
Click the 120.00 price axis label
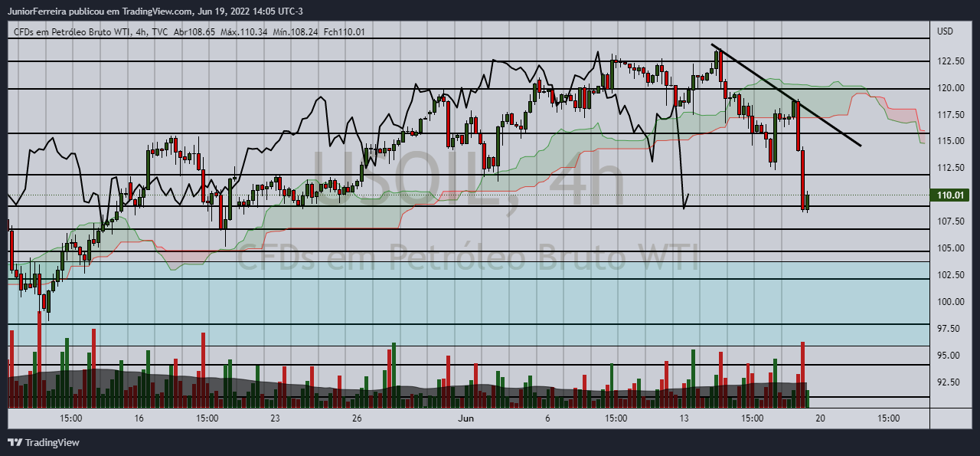click(949, 88)
